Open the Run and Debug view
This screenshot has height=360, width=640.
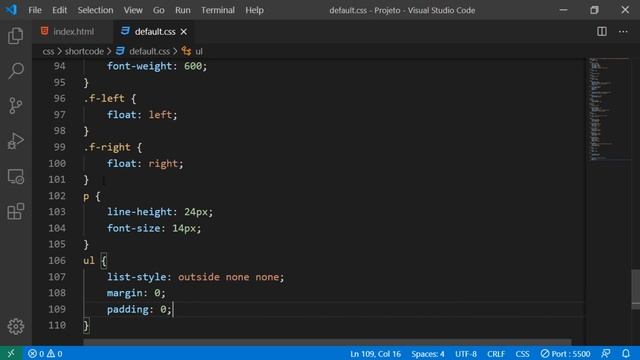16,141
